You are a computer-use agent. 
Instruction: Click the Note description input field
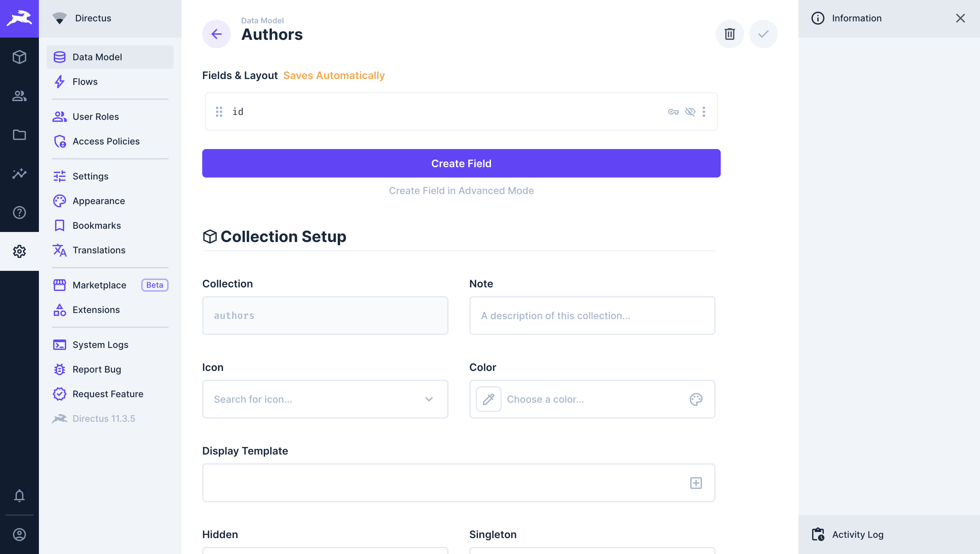(592, 316)
